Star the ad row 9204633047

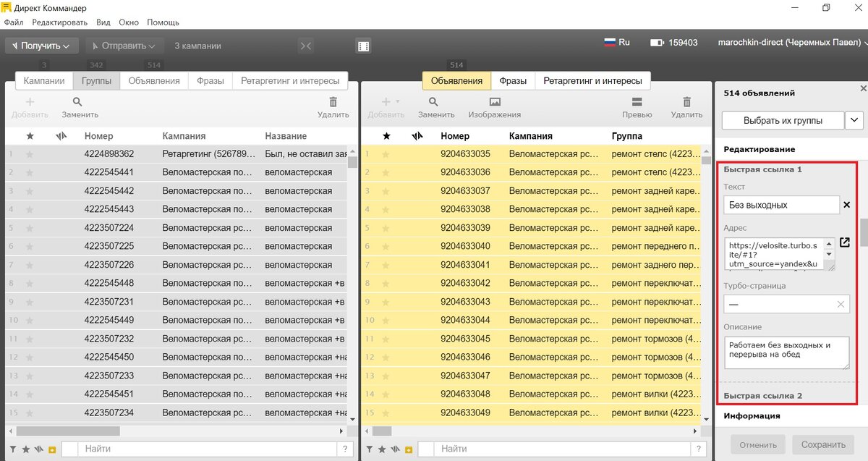[x=386, y=376]
